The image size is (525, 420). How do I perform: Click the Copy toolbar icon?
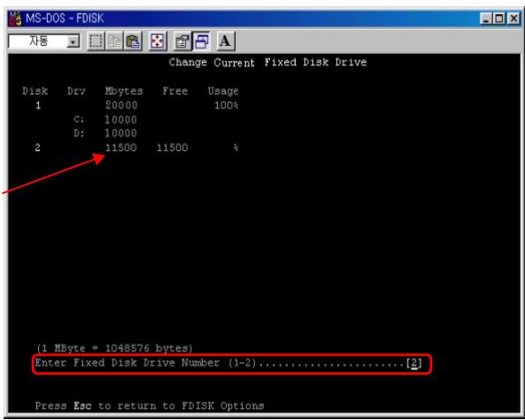tap(114, 41)
